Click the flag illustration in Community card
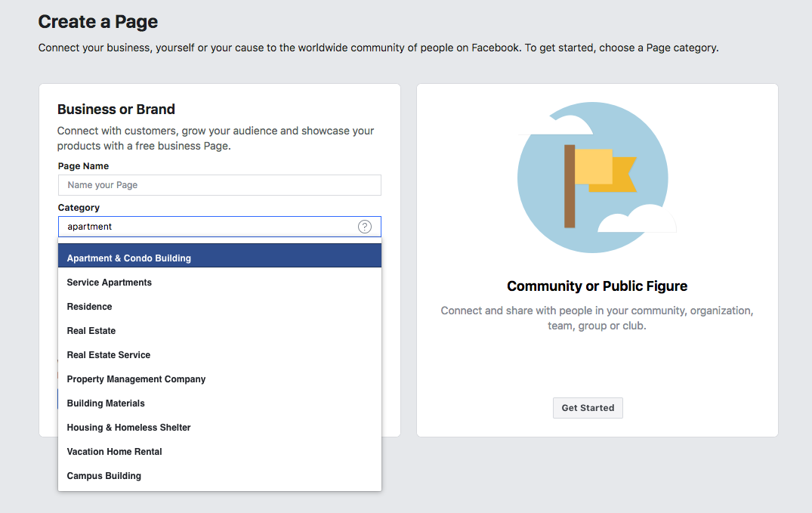This screenshot has height=513, width=812. click(x=597, y=178)
